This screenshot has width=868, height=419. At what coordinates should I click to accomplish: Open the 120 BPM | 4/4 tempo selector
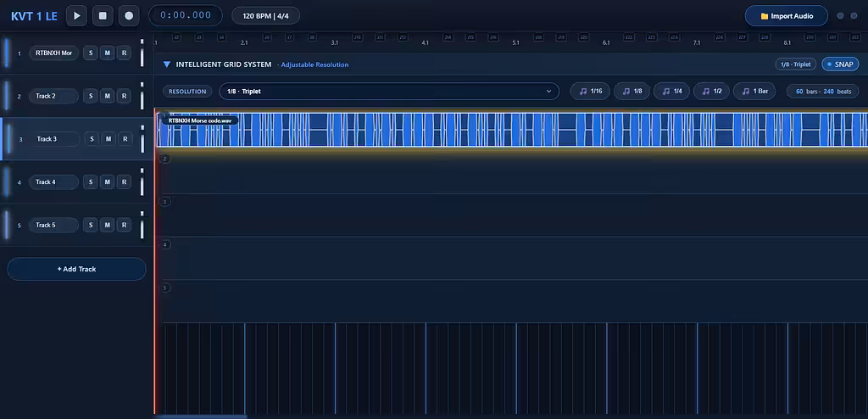(265, 15)
